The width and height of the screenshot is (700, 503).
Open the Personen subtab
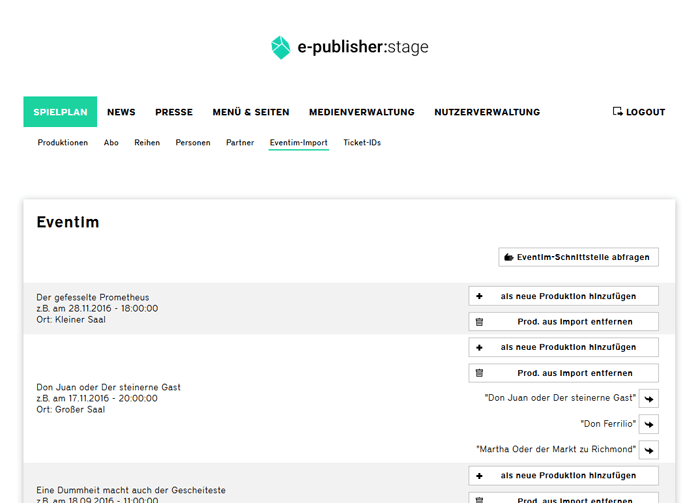(193, 143)
